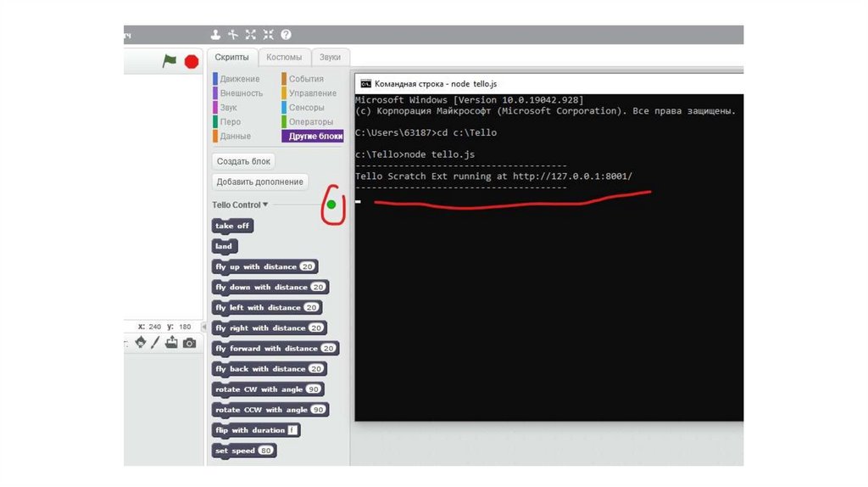Edit the fly down distance value 20
This screenshot has height=487, width=868.
pos(318,287)
